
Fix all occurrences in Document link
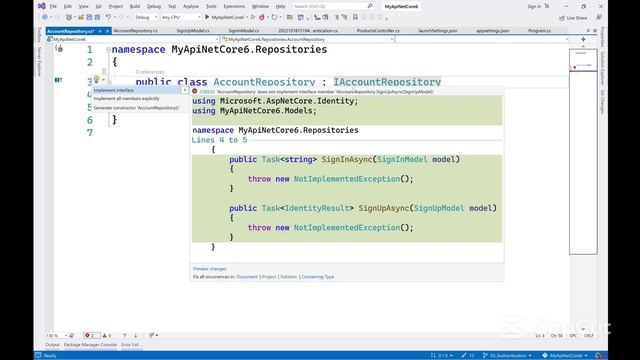click(247, 277)
